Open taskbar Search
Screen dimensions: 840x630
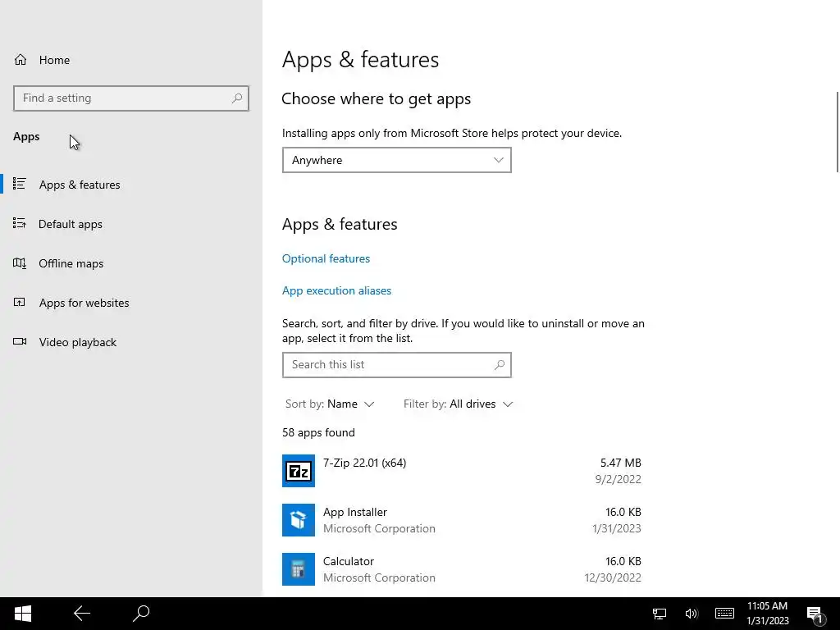coord(141,614)
